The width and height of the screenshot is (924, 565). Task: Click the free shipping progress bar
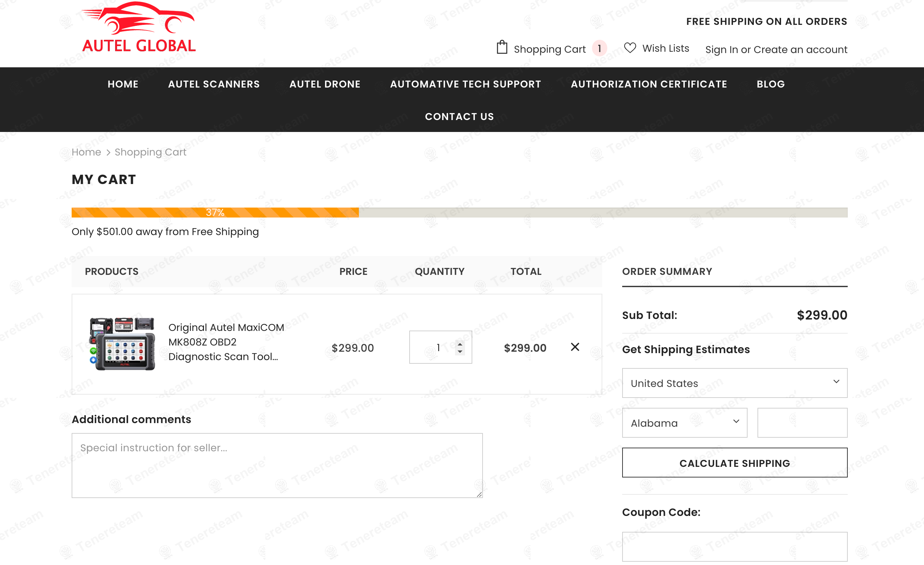click(x=459, y=212)
